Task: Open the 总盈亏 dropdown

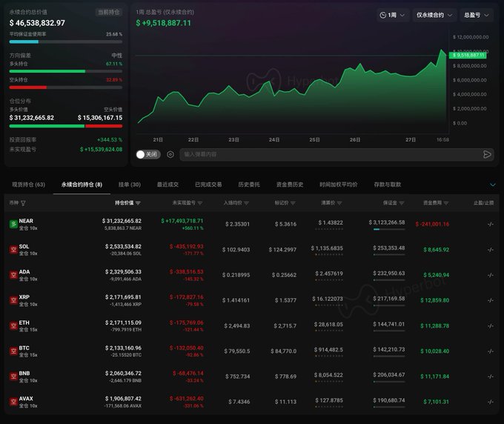Action: pyautogui.click(x=477, y=15)
